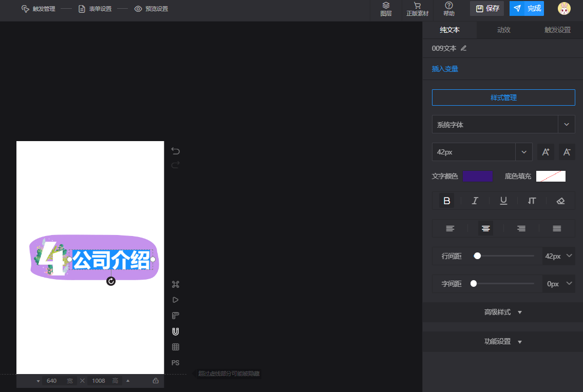Click the down triangle beside canvas width
583x392 pixels.
(x=38, y=381)
